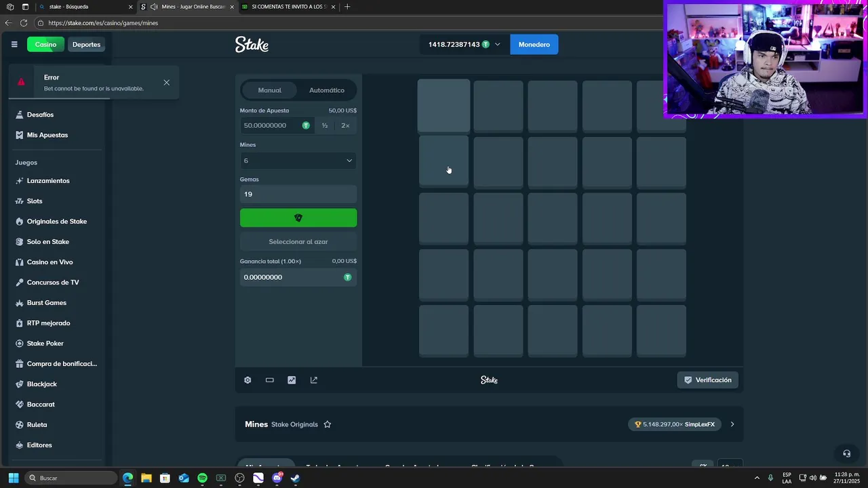This screenshot has height=488, width=868.
Task: Click Solo en Stake icon
Action: point(20,242)
